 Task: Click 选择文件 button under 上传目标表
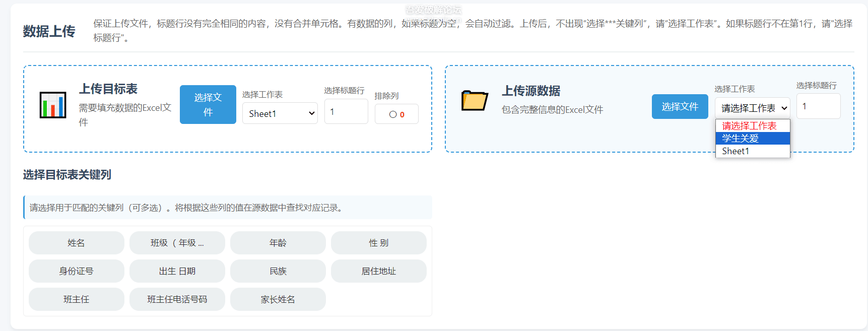(x=208, y=104)
